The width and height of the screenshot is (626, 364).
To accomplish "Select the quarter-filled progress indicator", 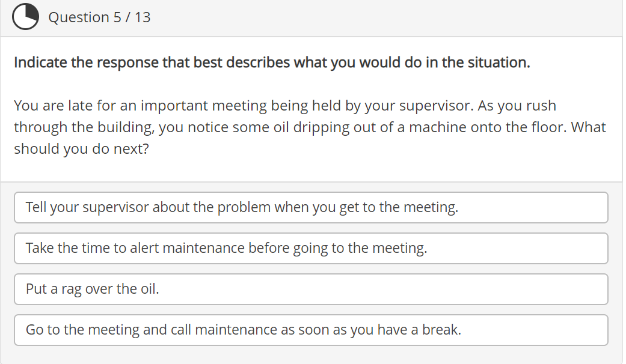I will pos(25,17).
